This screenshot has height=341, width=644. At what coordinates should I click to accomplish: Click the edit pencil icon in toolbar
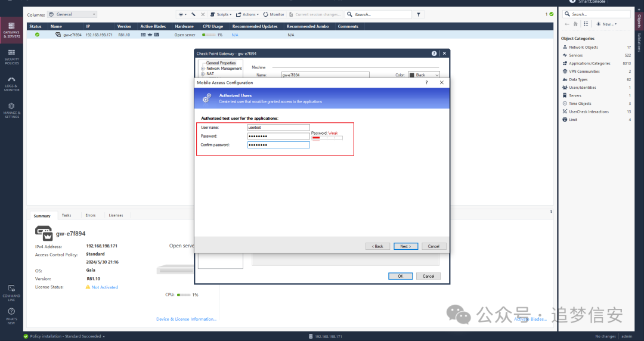click(x=193, y=14)
